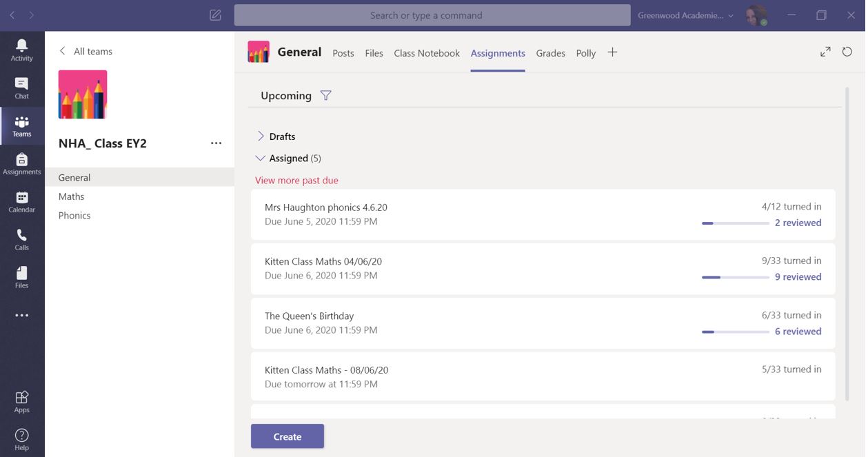Screen dimensions: 868x457
Task: Click the filter funnel icon beside Upcoming
Action: (326, 96)
